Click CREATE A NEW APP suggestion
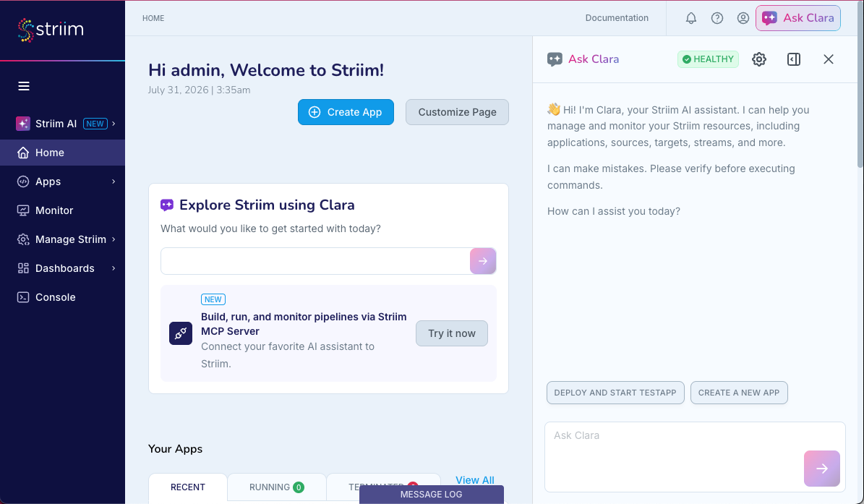Screen dimensions: 864x504 (739, 393)
